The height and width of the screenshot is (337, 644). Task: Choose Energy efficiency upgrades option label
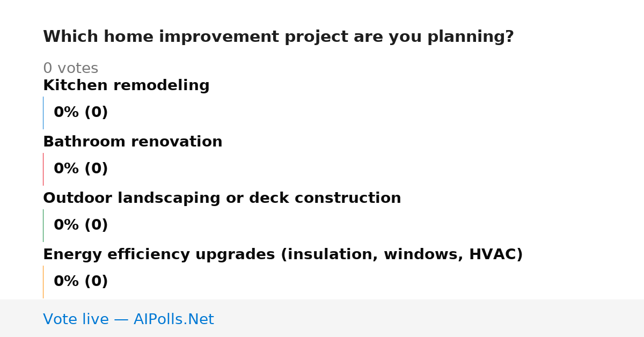283,255
